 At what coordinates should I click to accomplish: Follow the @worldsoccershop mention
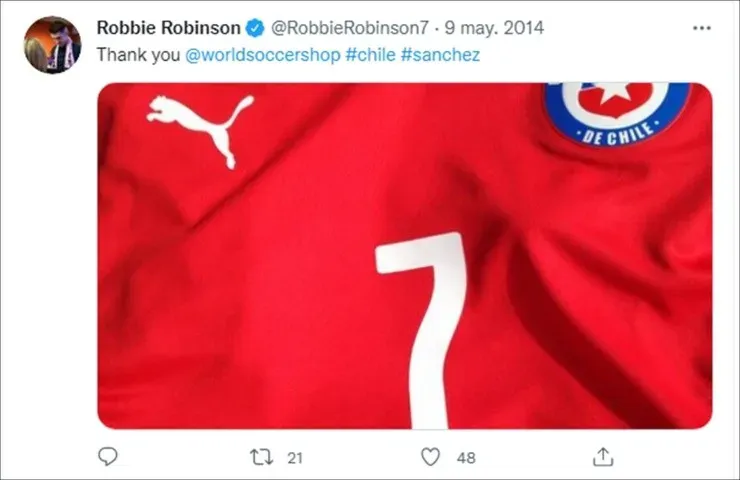[262, 55]
